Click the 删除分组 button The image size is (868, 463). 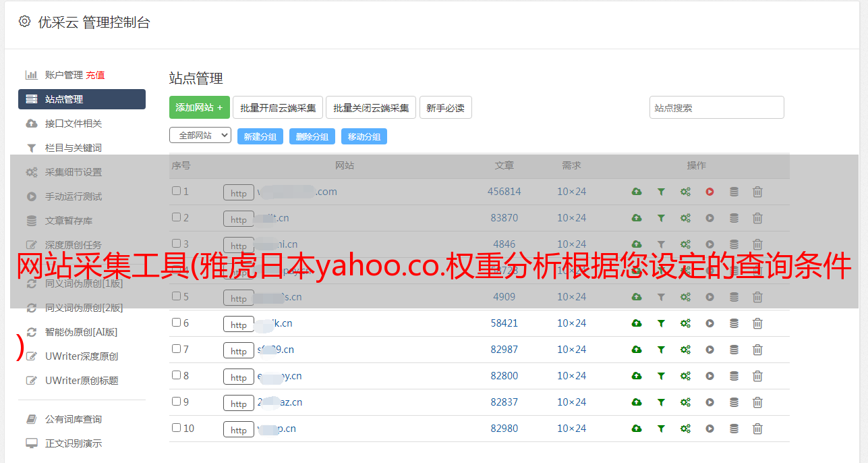pyautogui.click(x=312, y=136)
